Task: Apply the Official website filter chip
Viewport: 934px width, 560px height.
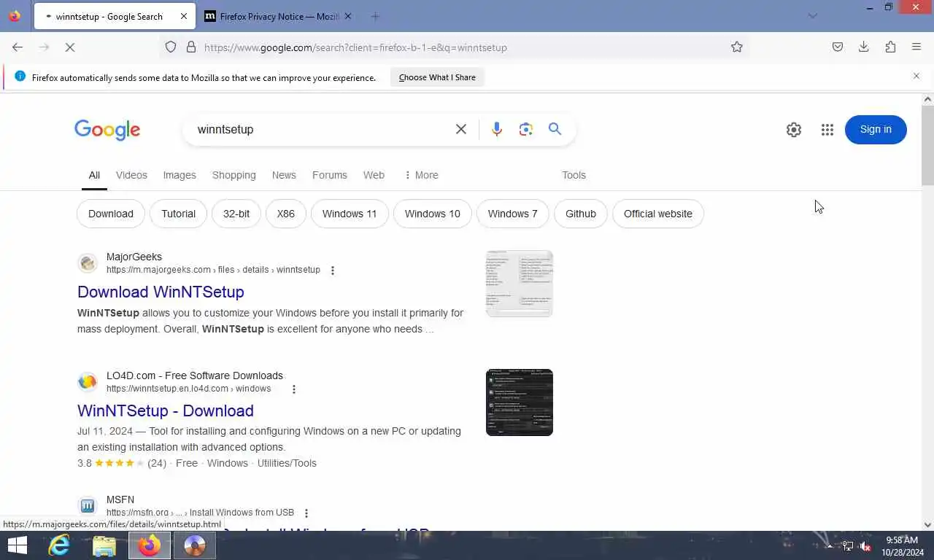Action: pos(658,214)
